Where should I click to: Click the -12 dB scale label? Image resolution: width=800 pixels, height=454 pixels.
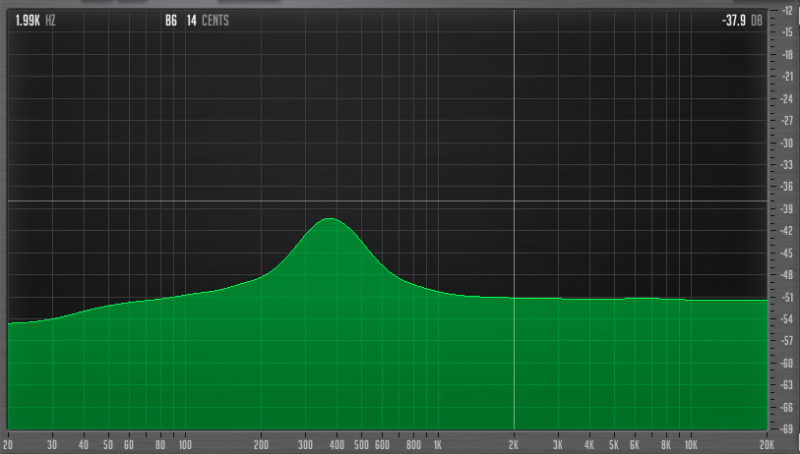[785, 12]
